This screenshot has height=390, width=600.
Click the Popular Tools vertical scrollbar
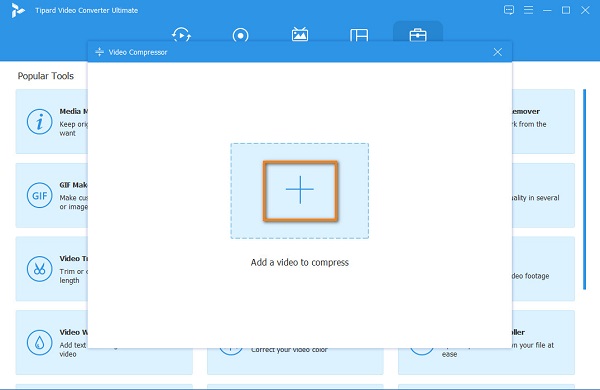coord(584,189)
